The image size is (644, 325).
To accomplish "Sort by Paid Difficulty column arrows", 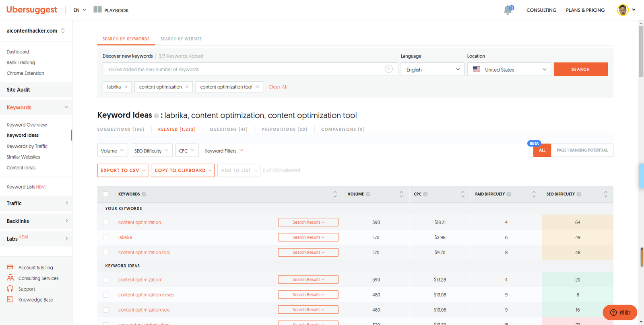I will (534, 194).
